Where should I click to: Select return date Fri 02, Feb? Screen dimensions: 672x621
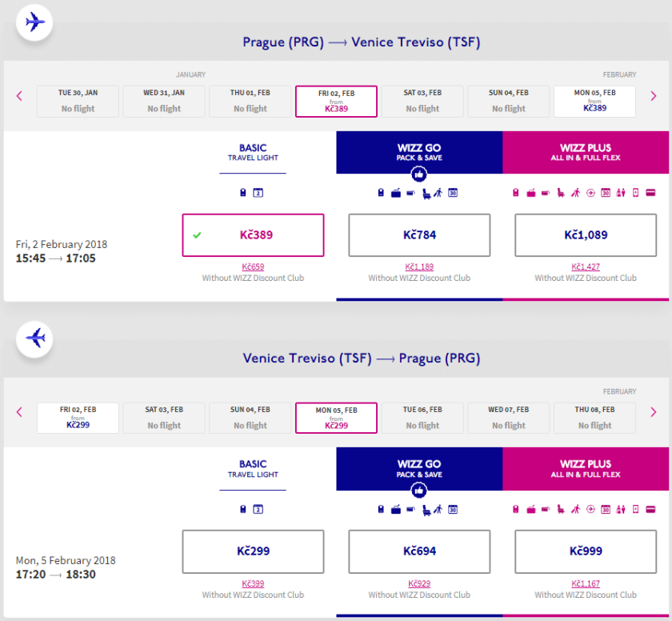point(78,417)
